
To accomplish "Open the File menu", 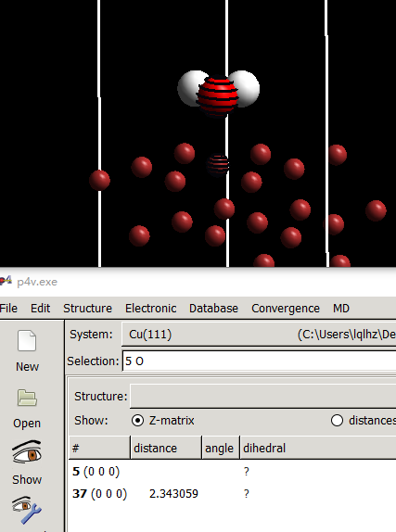I will point(8,308).
